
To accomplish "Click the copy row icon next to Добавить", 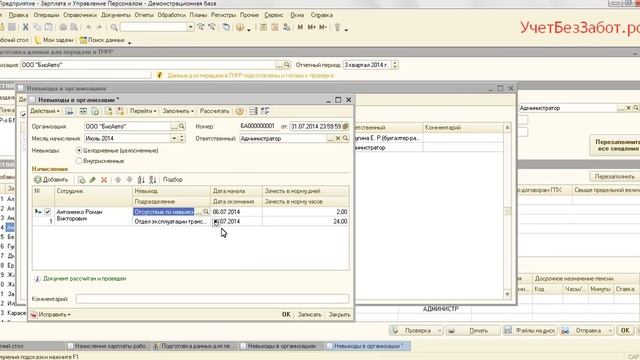I will [x=82, y=180].
